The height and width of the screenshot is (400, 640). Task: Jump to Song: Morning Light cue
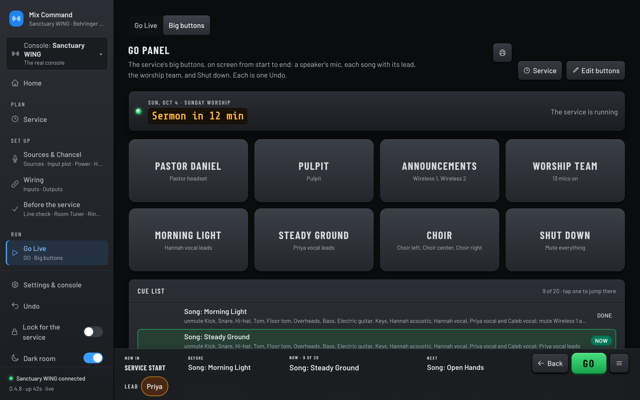tap(377, 316)
